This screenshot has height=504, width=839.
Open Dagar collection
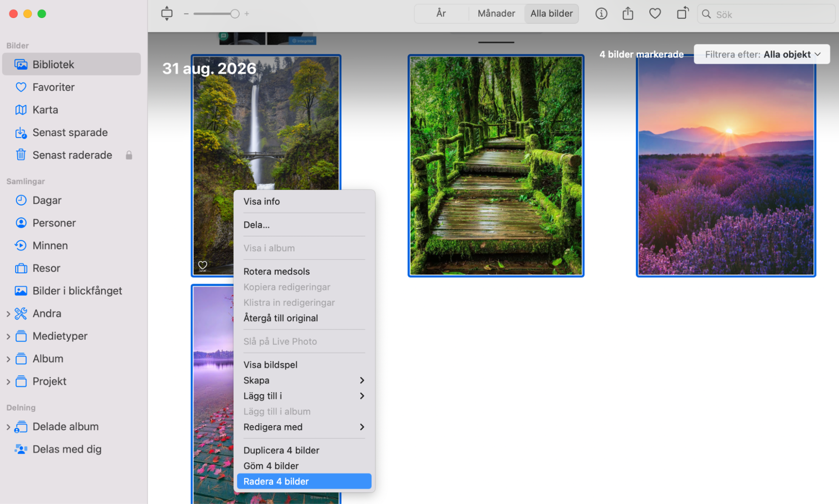pyautogui.click(x=71, y=200)
